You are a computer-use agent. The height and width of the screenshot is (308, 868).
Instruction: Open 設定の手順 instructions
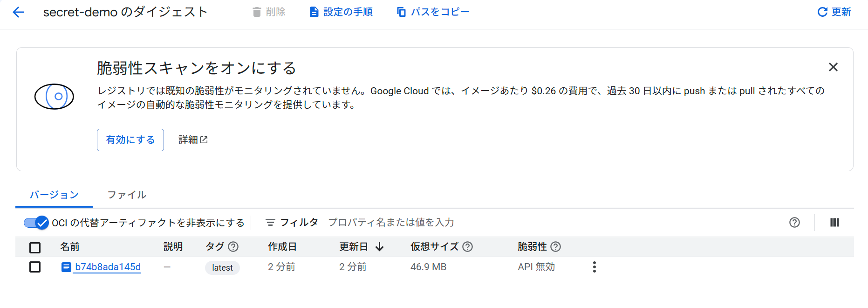tap(341, 12)
